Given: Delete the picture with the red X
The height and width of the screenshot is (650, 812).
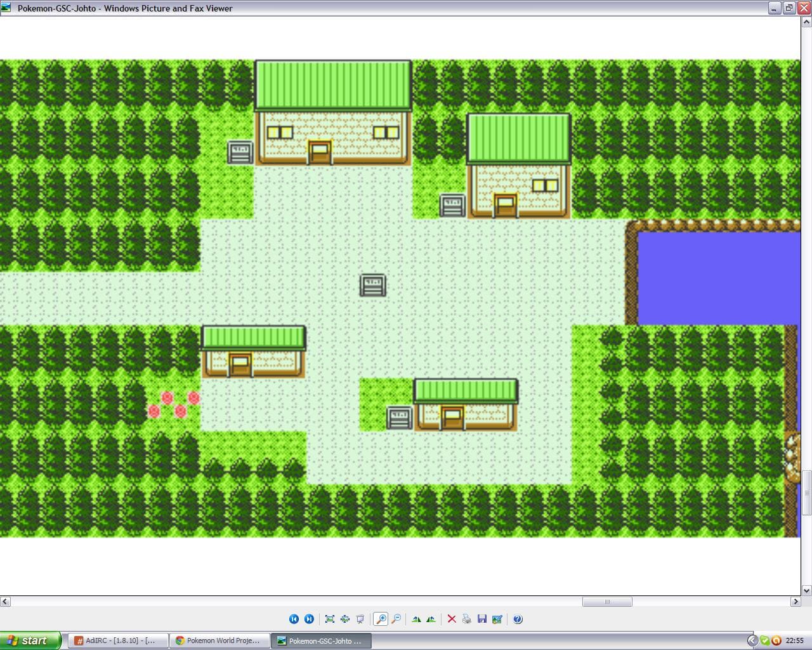Looking at the screenshot, I should point(452,619).
